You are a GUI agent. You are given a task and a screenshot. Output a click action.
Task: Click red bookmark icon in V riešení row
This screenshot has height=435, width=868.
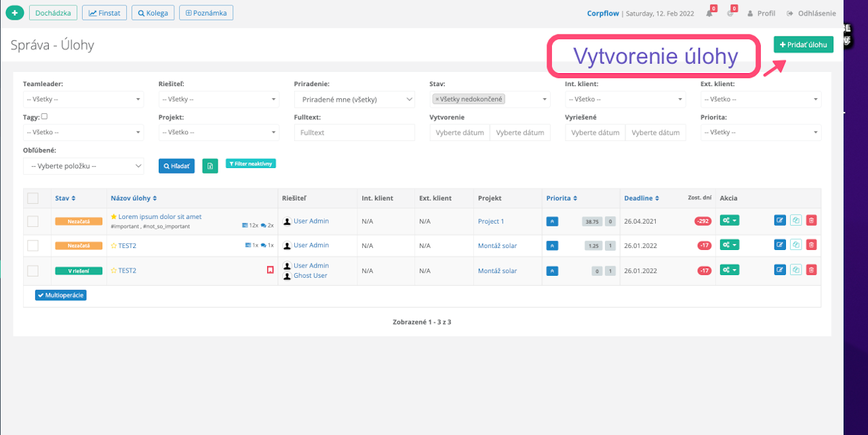[270, 270]
